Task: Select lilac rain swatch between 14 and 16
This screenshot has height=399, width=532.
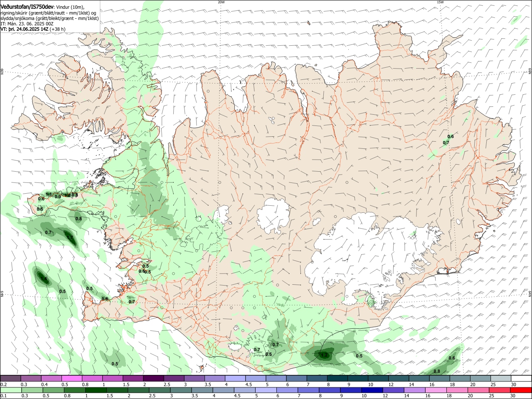Action: (414, 390)
